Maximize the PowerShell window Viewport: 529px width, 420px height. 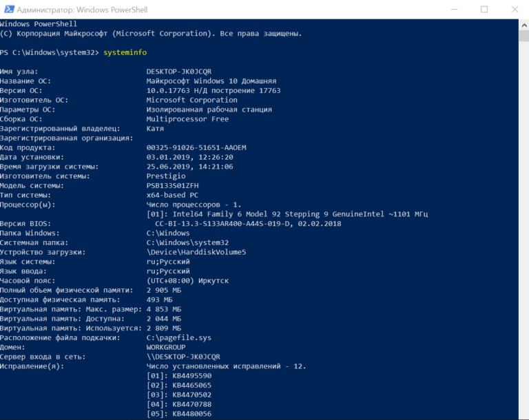[x=484, y=9]
